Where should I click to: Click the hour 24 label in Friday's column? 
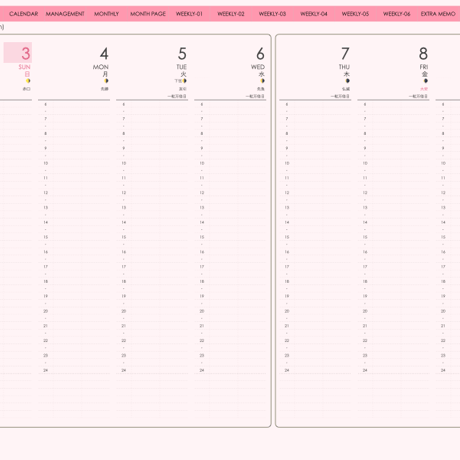click(365, 370)
